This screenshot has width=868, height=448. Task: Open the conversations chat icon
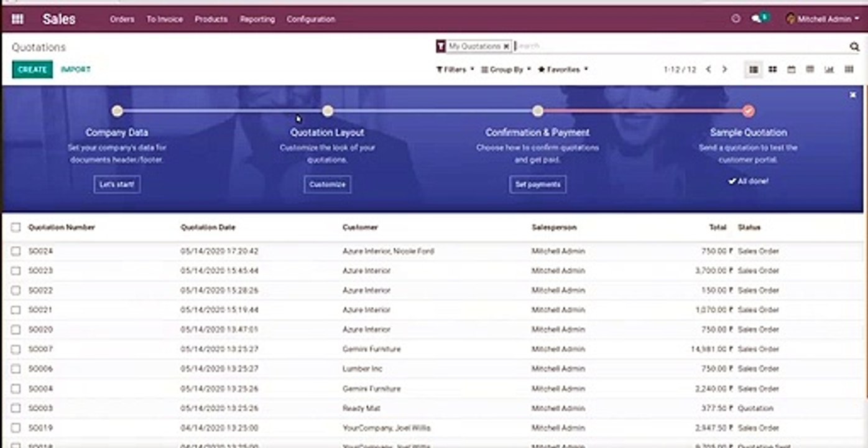click(757, 19)
